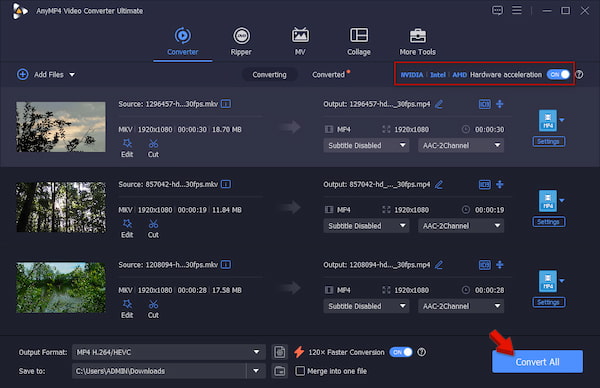This screenshot has width=600, height=388.
Task: Expand the Save to path dropdown arrow
Action: [256, 371]
